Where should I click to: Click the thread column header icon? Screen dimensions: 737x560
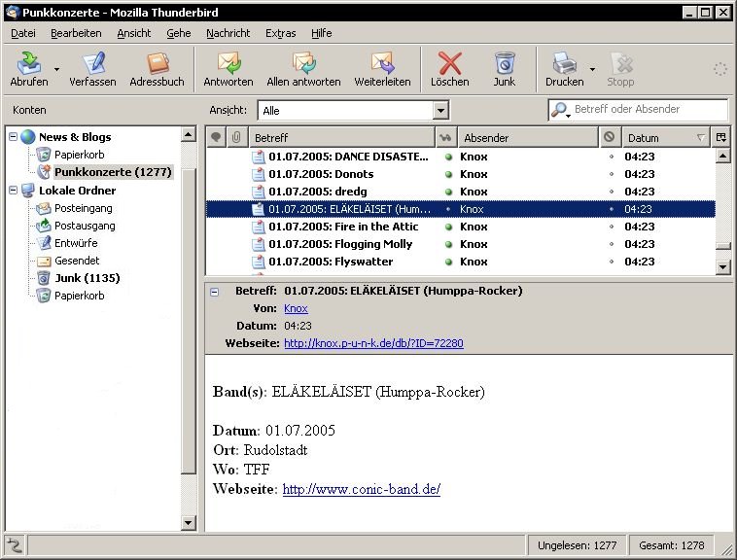(x=216, y=137)
